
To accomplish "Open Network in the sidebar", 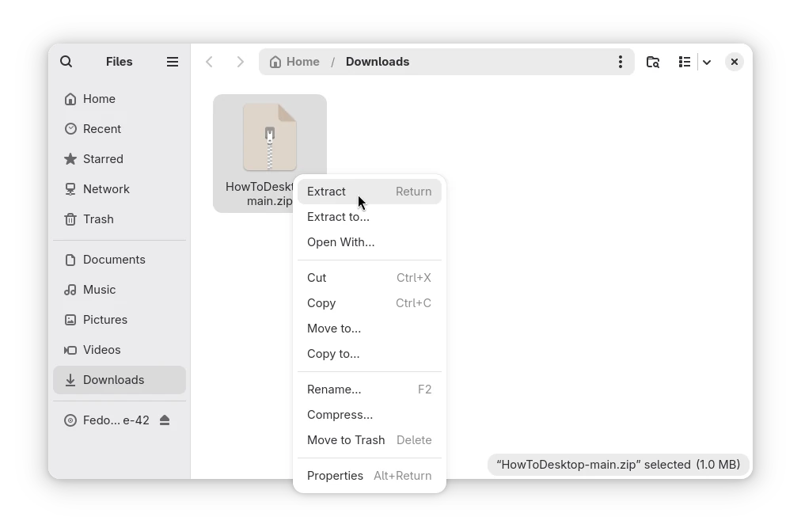I will (120, 189).
